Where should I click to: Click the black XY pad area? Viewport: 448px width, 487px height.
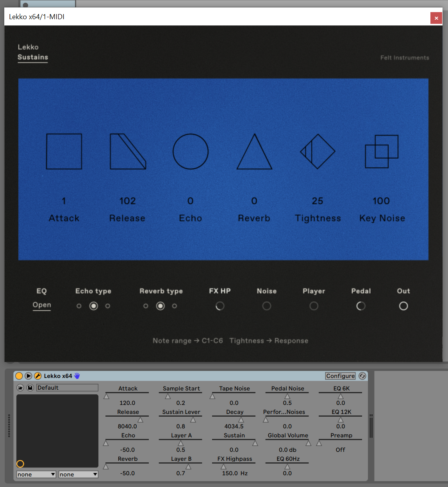[57, 431]
